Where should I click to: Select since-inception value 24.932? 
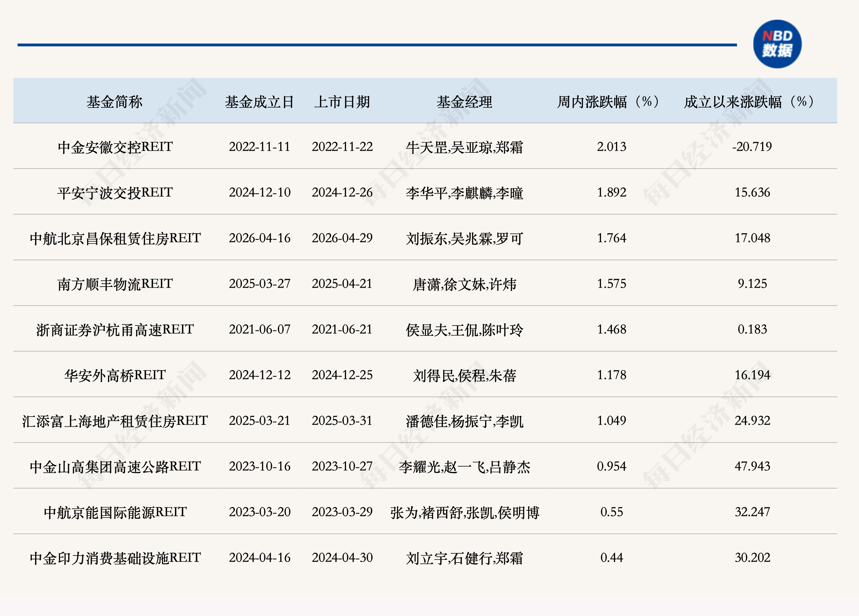752,420
